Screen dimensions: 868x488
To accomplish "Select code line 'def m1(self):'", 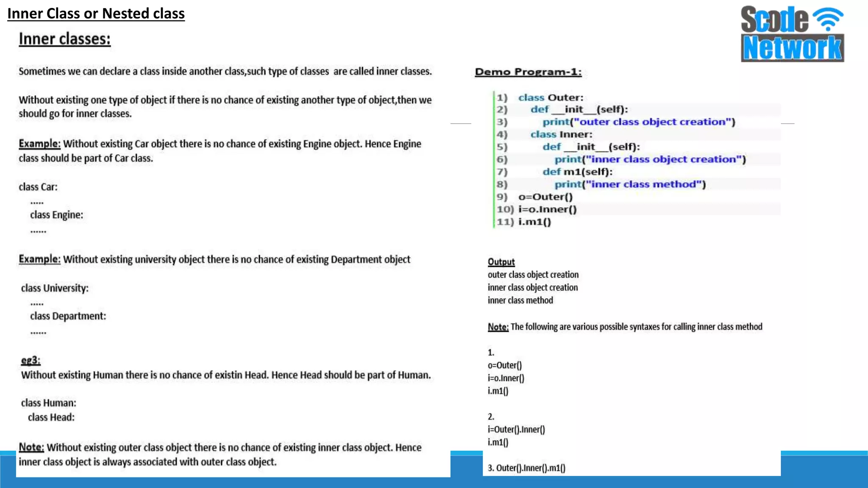I will 577,172.
